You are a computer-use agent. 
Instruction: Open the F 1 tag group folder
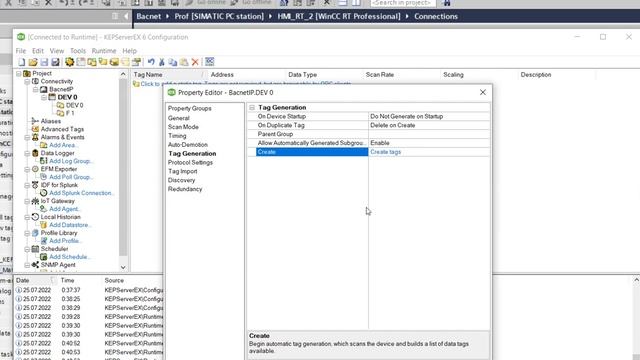(x=70, y=113)
